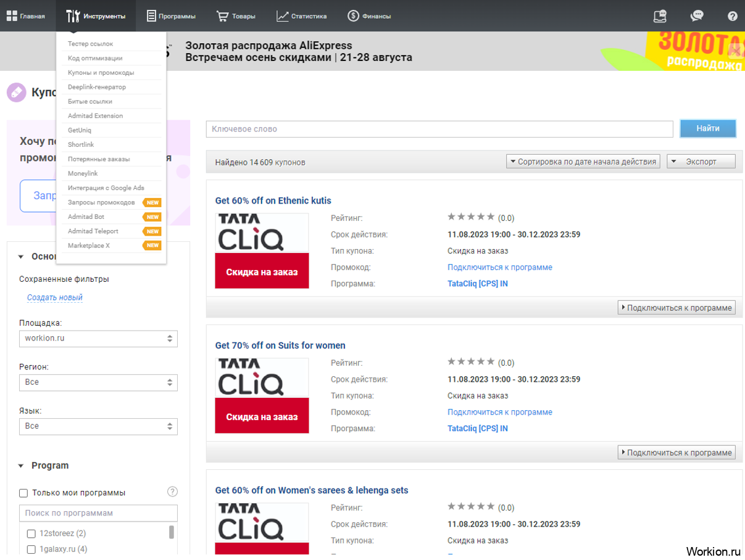The width and height of the screenshot is (745, 560).
Task: Click the Статистика chart icon
Action: pos(283,16)
